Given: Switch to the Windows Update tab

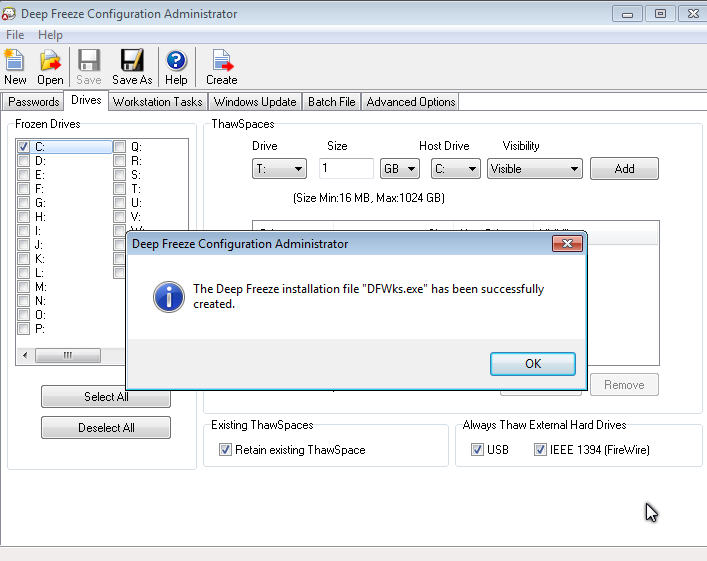Looking at the screenshot, I should click(255, 102).
